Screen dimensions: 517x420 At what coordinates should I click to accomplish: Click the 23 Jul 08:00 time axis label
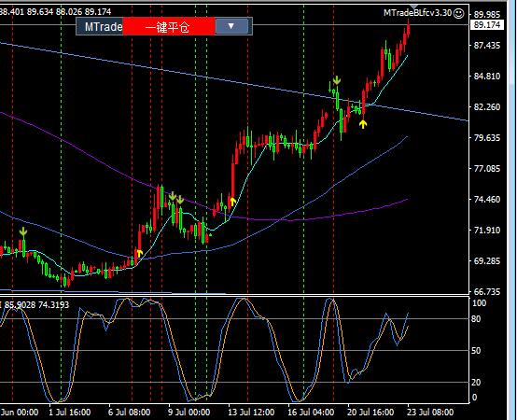pos(430,413)
